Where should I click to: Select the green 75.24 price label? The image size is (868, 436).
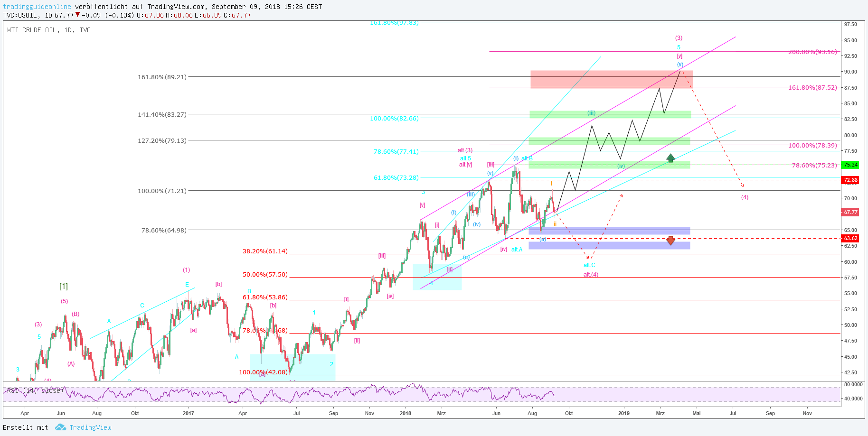850,165
